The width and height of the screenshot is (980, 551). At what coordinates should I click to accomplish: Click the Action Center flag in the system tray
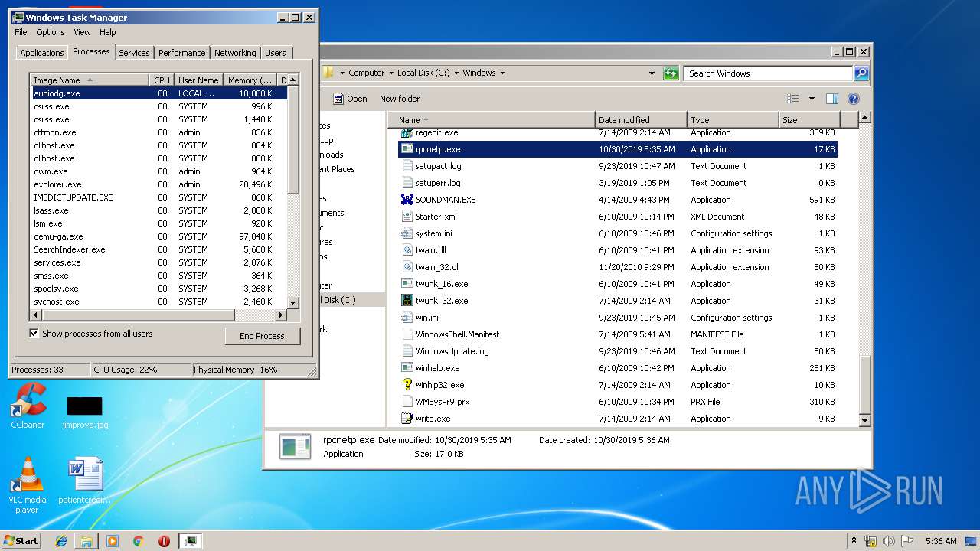click(907, 541)
